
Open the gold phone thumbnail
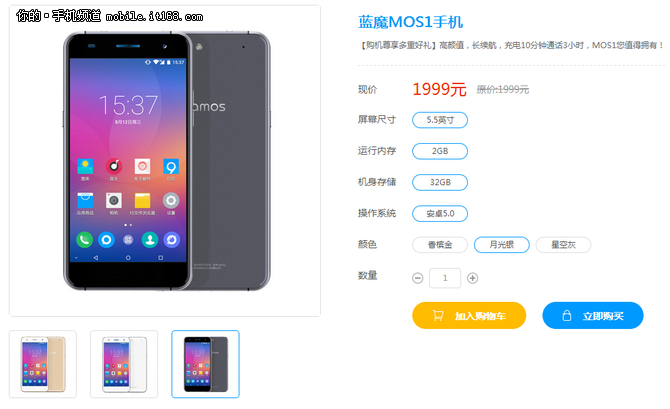43,364
